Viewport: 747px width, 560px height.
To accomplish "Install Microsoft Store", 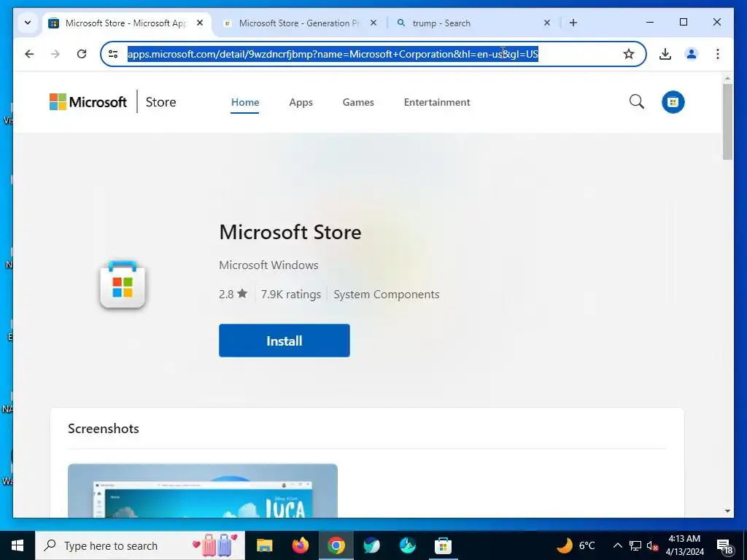I will 284,341.
